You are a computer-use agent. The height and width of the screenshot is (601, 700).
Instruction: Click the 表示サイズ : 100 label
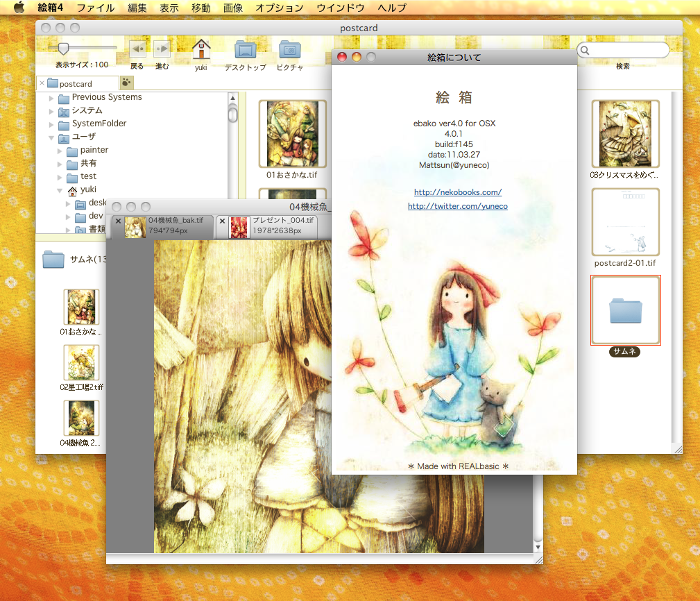[82, 65]
